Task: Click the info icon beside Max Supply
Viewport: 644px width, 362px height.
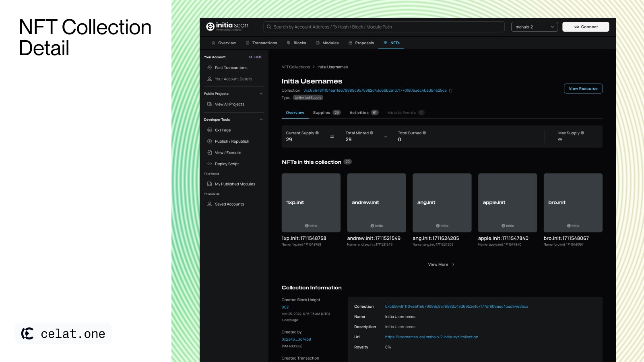Action: tap(582, 133)
